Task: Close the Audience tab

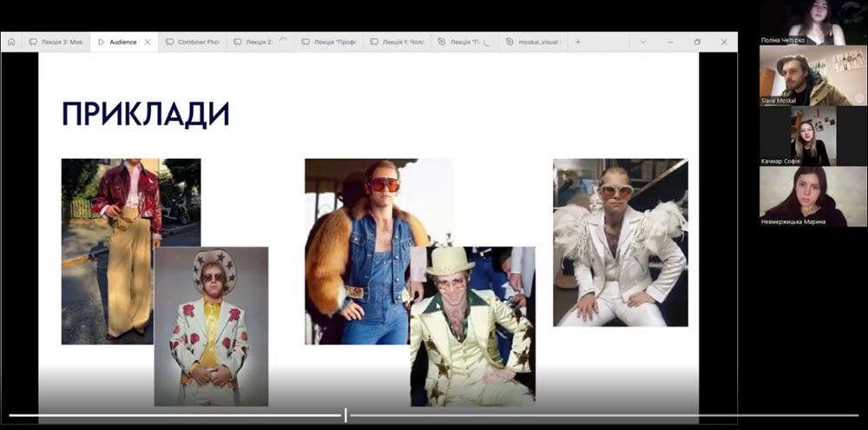Action: (148, 42)
